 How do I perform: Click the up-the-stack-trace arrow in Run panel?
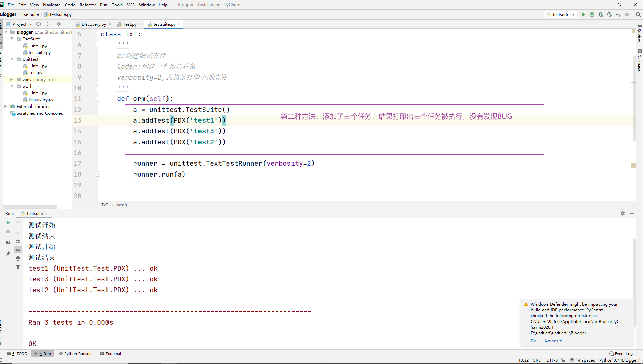pos(18,223)
